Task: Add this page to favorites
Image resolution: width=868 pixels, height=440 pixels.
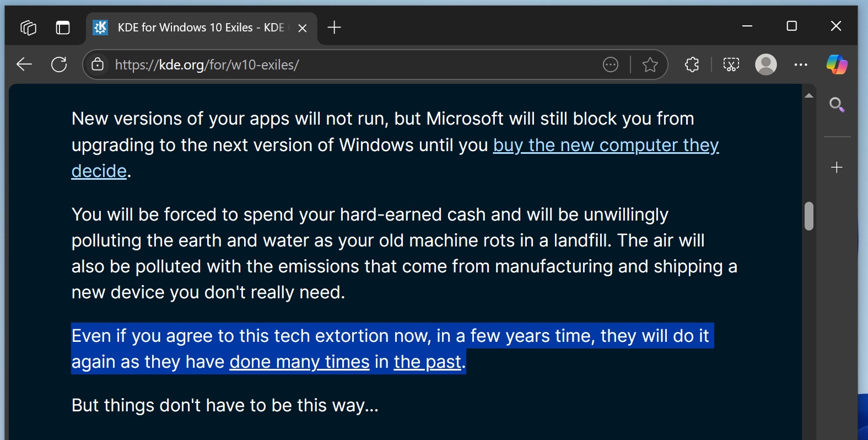Action: [650, 65]
